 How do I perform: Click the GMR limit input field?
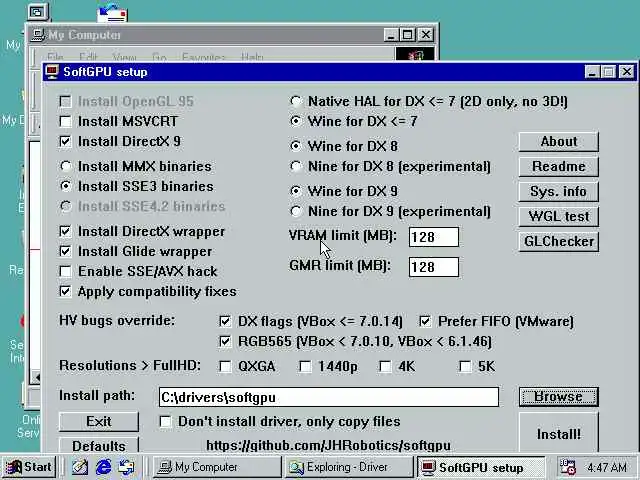click(433, 267)
